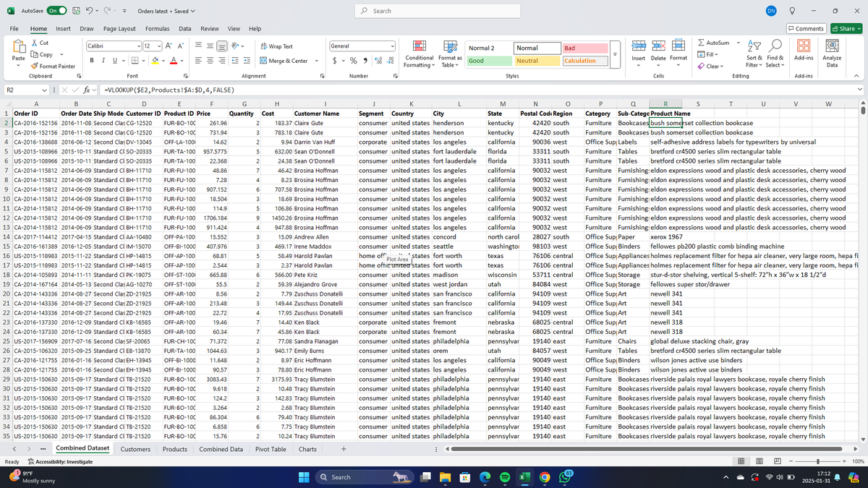868x488 pixels.
Task: Toggle Wrap Text for selected cell
Action: click(x=276, y=46)
